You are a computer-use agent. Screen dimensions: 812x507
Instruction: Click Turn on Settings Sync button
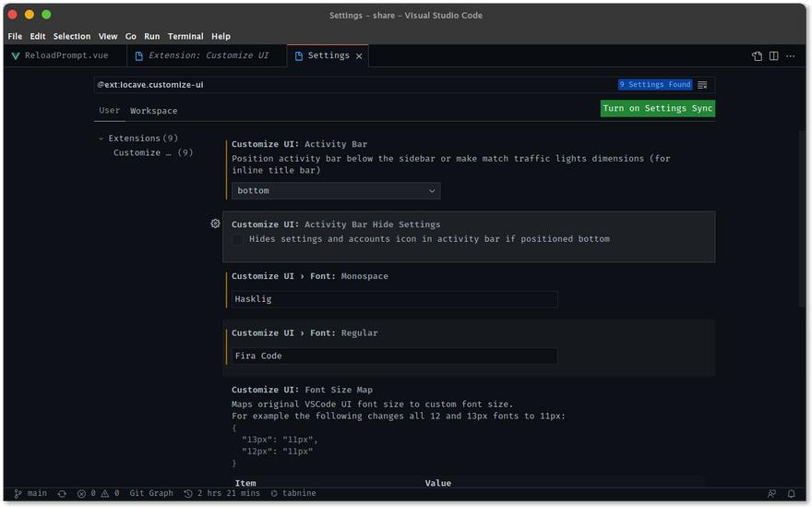point(657,108)
